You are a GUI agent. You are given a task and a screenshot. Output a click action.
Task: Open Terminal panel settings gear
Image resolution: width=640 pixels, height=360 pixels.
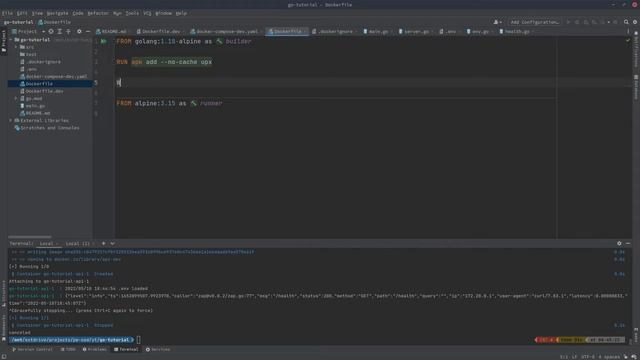619,244
